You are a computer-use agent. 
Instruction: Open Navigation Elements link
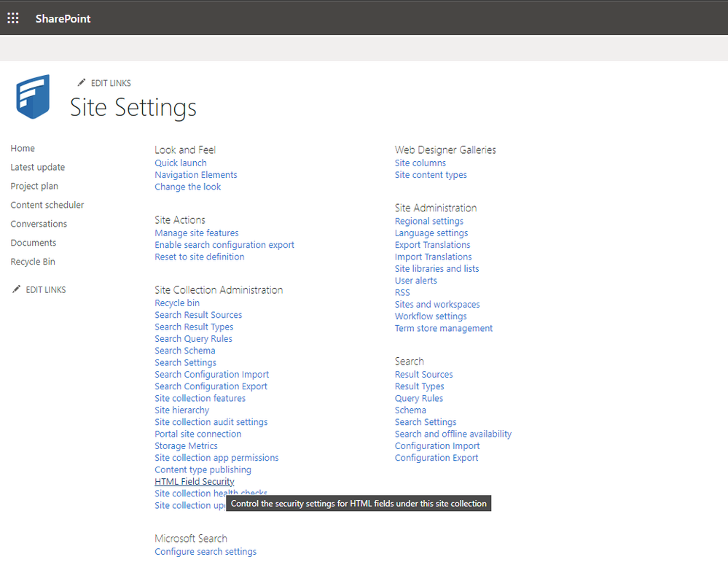coord(196,174)
